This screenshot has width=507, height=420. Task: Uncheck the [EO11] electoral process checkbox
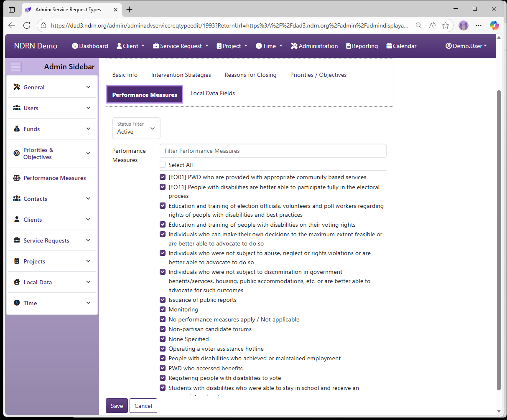pyautogui.click(x=163, y=187)
